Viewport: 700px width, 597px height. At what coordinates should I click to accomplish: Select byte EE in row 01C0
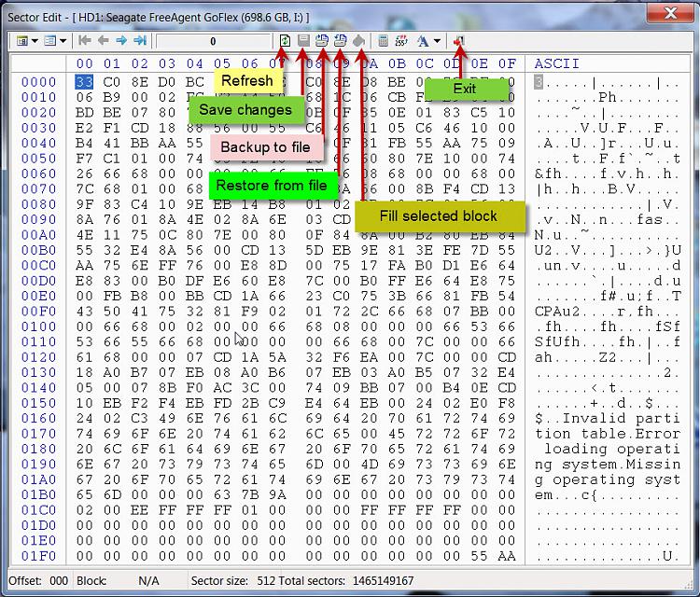click(139, 510)
